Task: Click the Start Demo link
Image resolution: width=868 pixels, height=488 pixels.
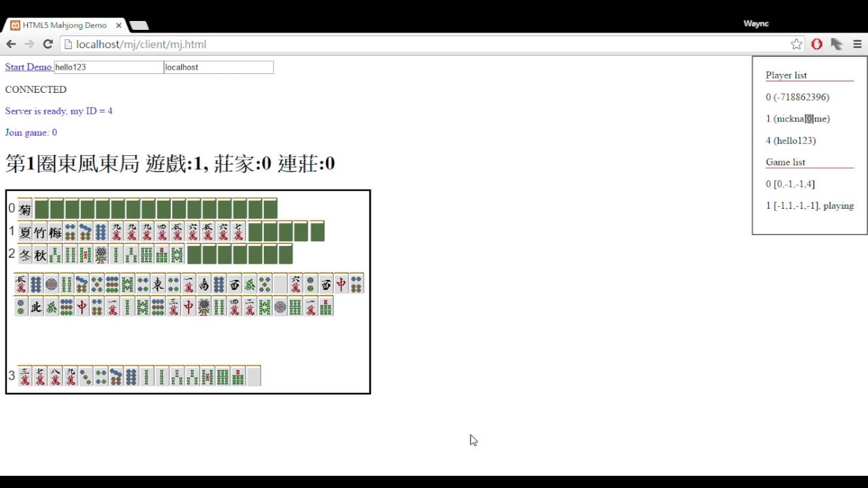Action: 28,67
